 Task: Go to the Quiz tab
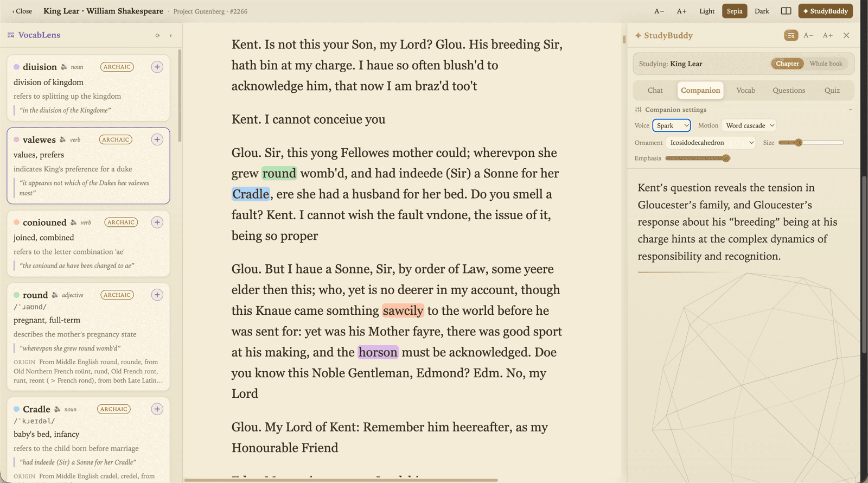(832, 90)
